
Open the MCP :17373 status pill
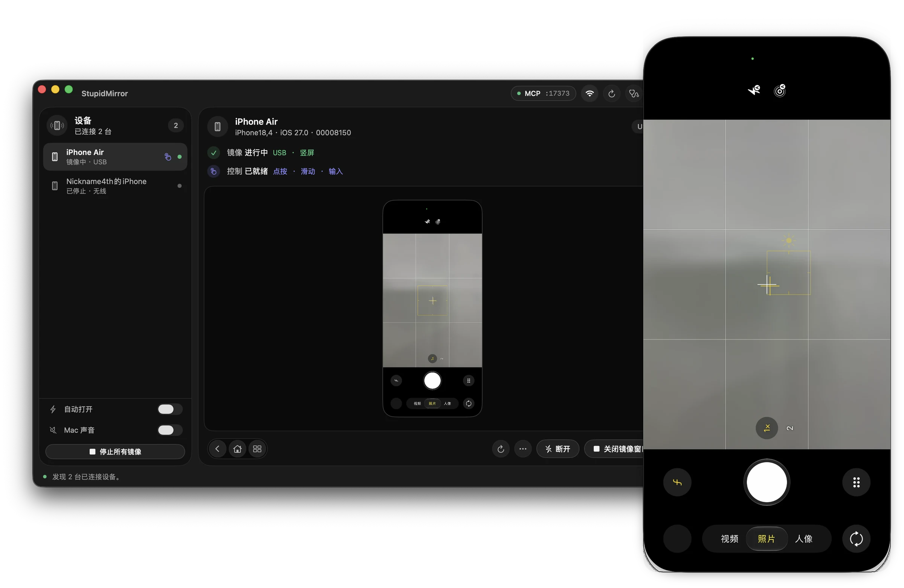(543, 93)
